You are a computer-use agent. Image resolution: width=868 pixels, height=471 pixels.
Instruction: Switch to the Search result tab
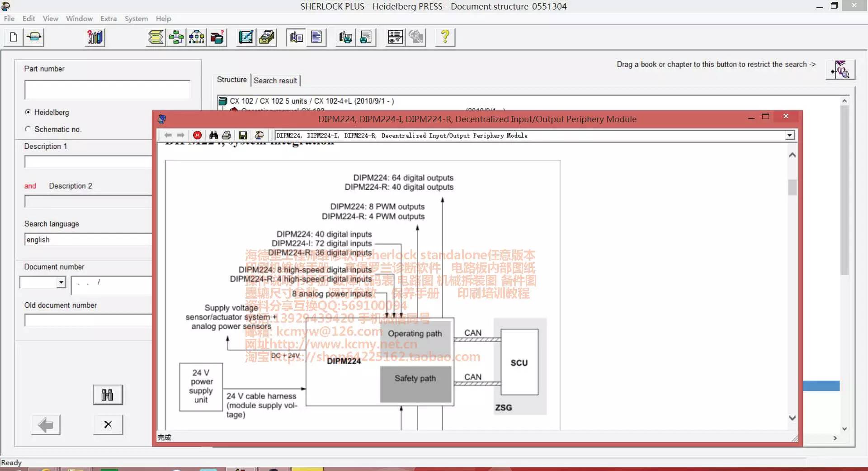click(275, 81)
